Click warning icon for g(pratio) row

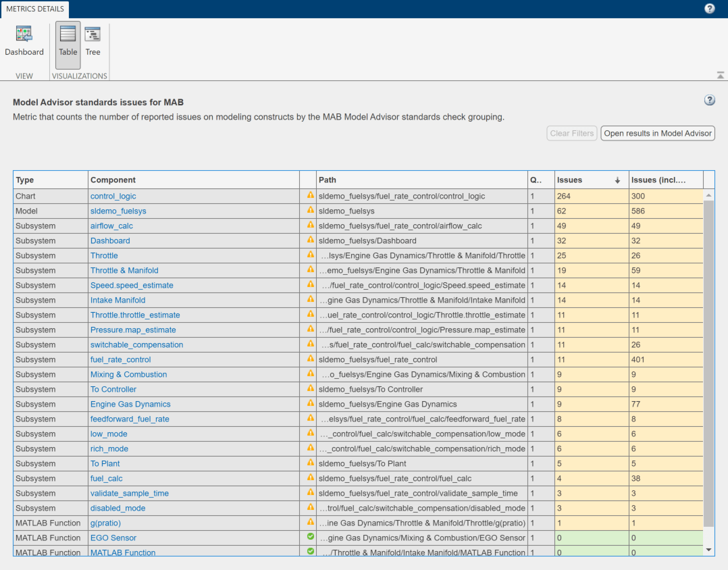[311, 522]
